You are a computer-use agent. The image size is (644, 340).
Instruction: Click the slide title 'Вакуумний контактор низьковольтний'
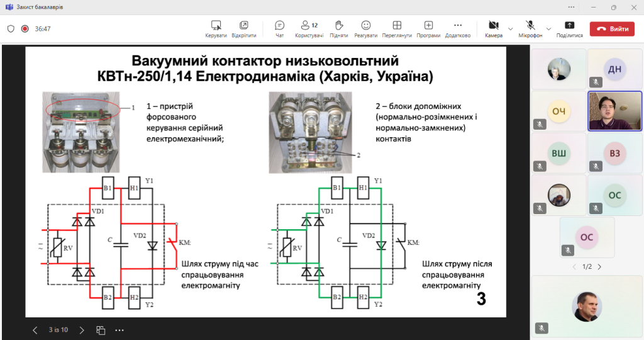[x=265, y=61]
